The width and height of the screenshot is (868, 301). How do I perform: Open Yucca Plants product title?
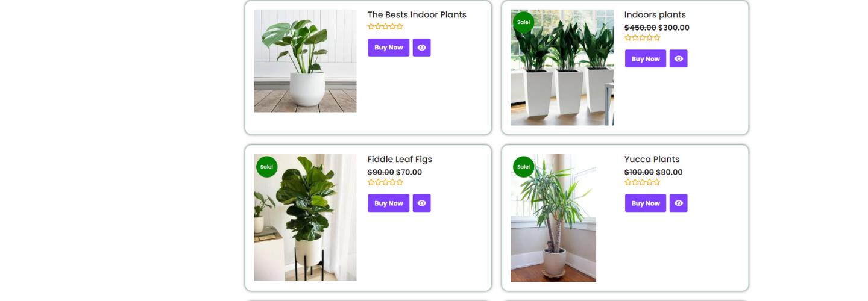tap(652, 160)
